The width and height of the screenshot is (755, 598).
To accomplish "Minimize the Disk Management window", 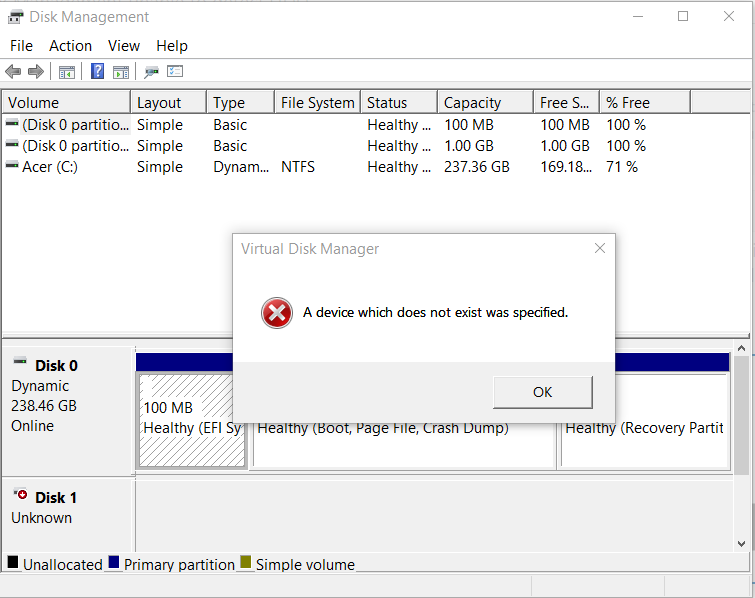I will point(638,16).
